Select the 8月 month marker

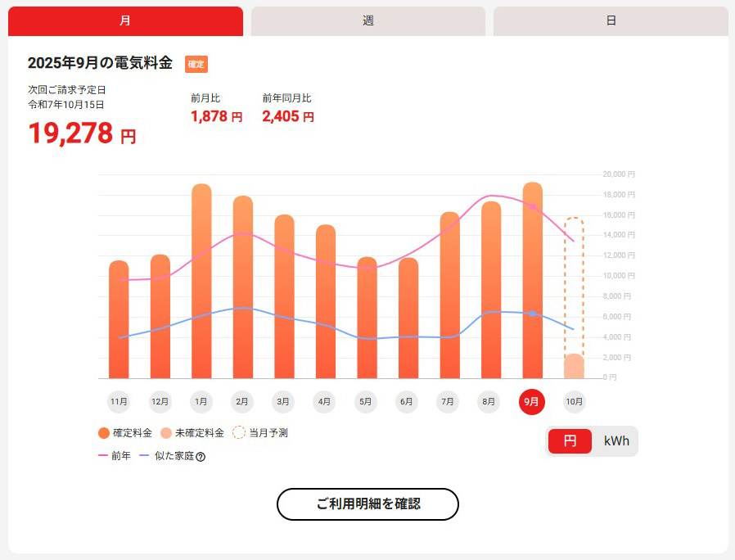click(489, 402)
